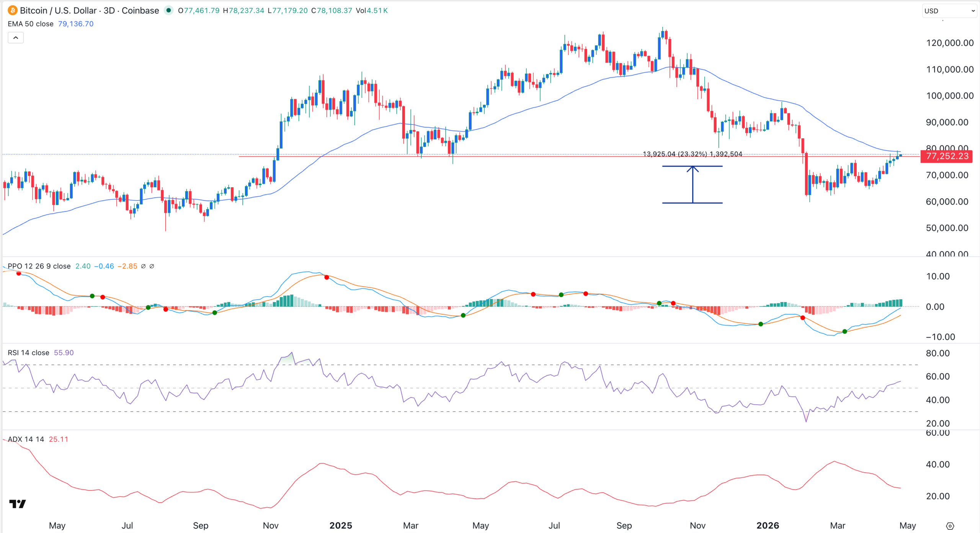Collapse the indicator legend chevron
This screenshot has height=533, width=980.
coord(16,38)
